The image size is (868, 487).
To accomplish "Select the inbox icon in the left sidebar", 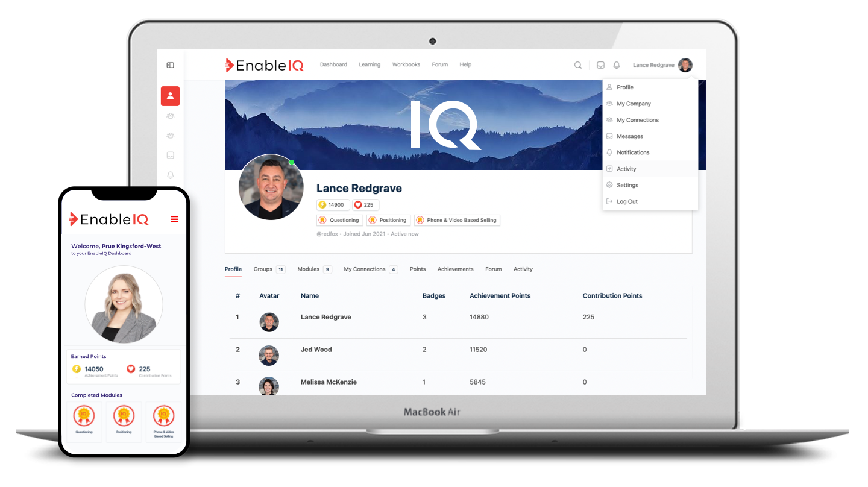I will (170, 155).
